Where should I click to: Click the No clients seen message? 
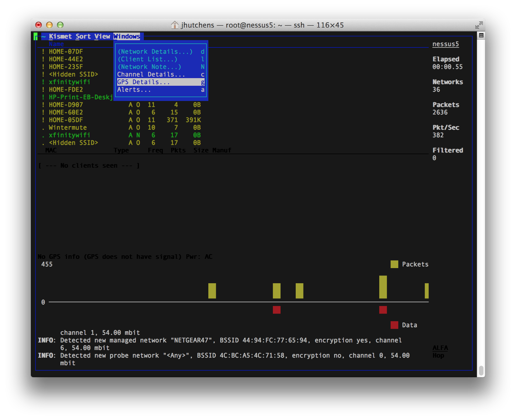click(x=89, y=165)
